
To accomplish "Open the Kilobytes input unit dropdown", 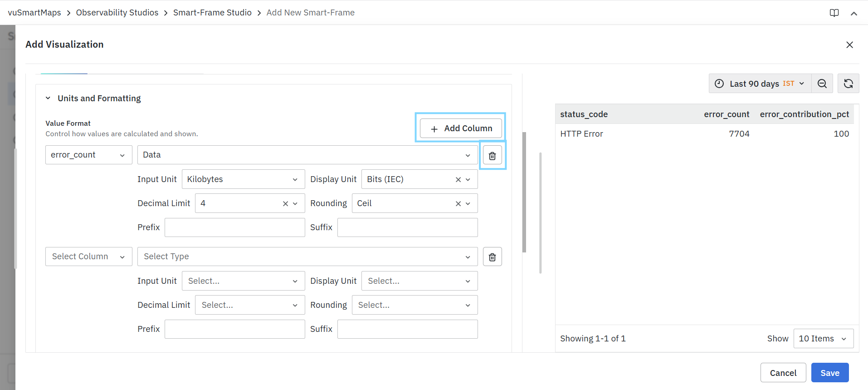I will click(x=243, y=179).
